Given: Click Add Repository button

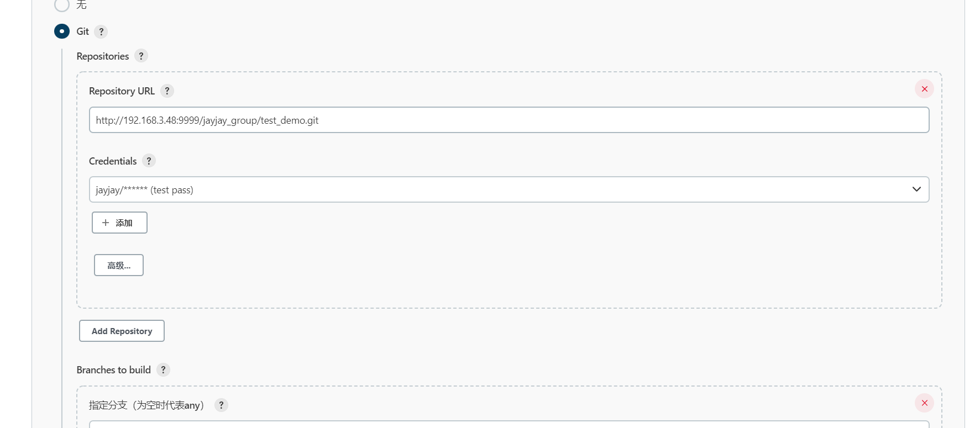Looking at the screenshot, I should click(x=122, y=331).
